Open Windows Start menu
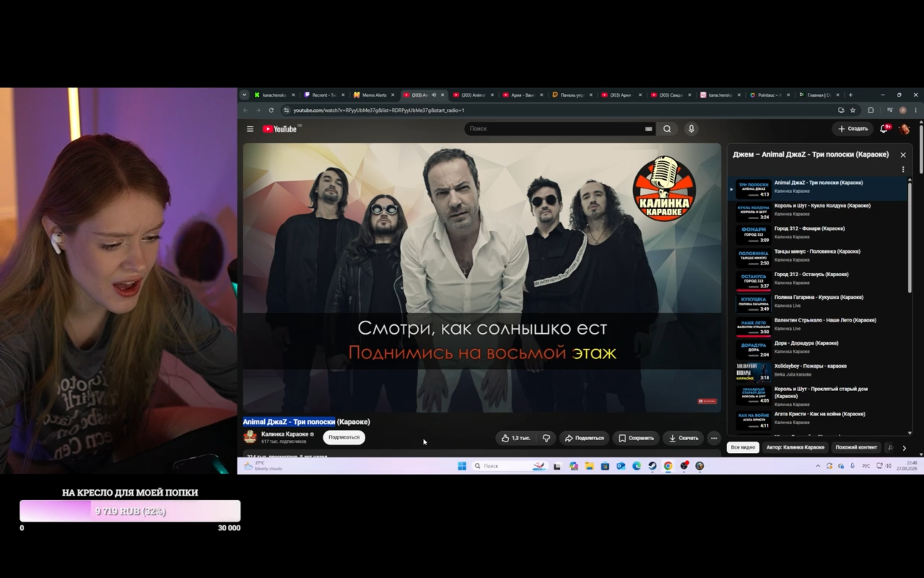 tap(462, 466)
